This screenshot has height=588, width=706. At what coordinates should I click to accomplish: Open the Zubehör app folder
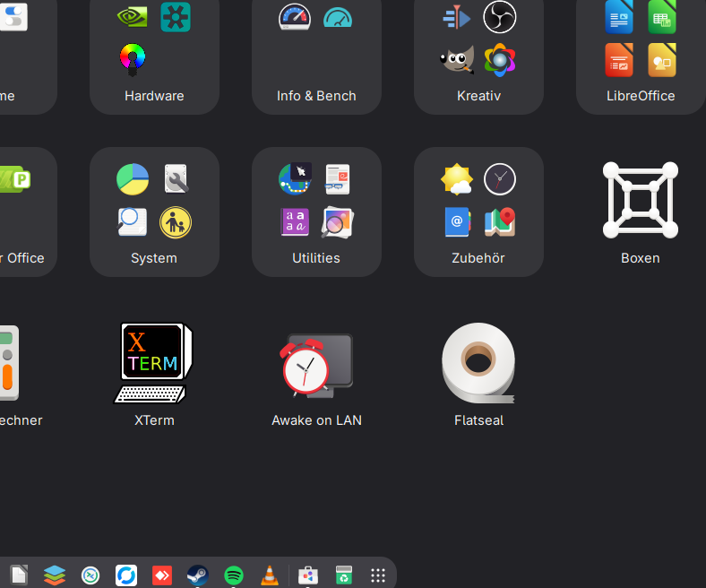point(478,212)
